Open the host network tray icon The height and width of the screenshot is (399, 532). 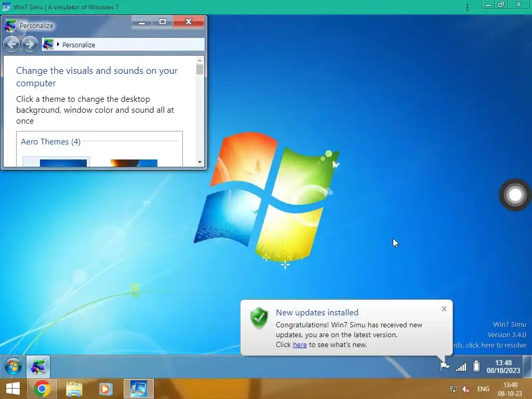click(x=453, y=389)
